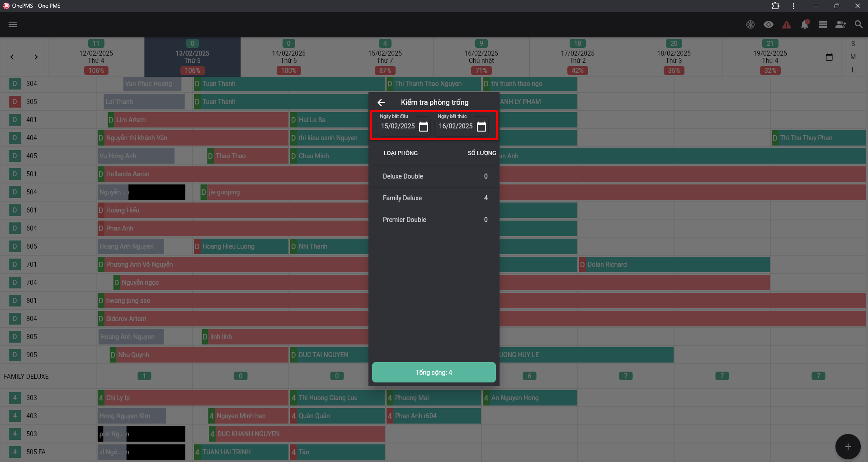868x462 pixels.
Task: Select the M size option
Action: [x=853, y=57]
